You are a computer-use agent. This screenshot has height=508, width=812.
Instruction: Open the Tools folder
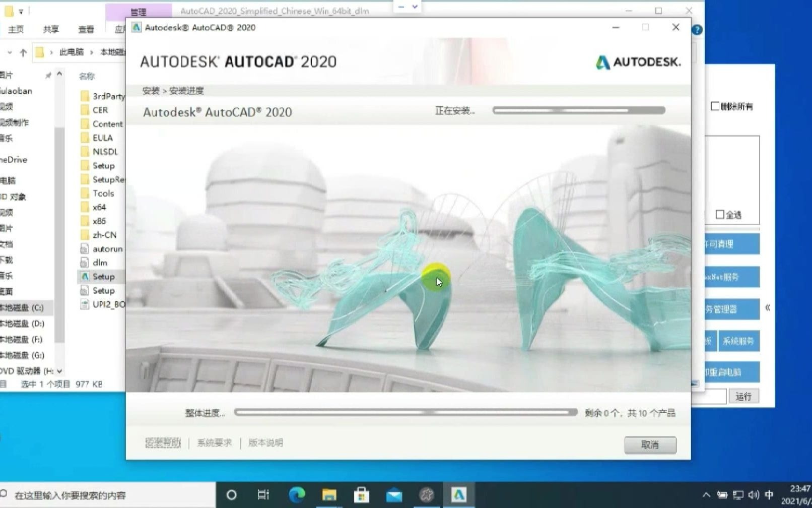tap(98, 193)
